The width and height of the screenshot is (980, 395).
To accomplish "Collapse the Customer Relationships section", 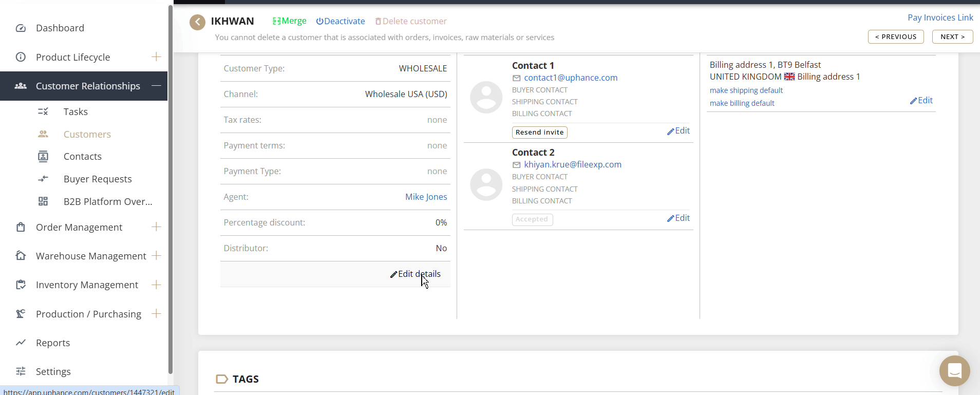I will [156, 86].
